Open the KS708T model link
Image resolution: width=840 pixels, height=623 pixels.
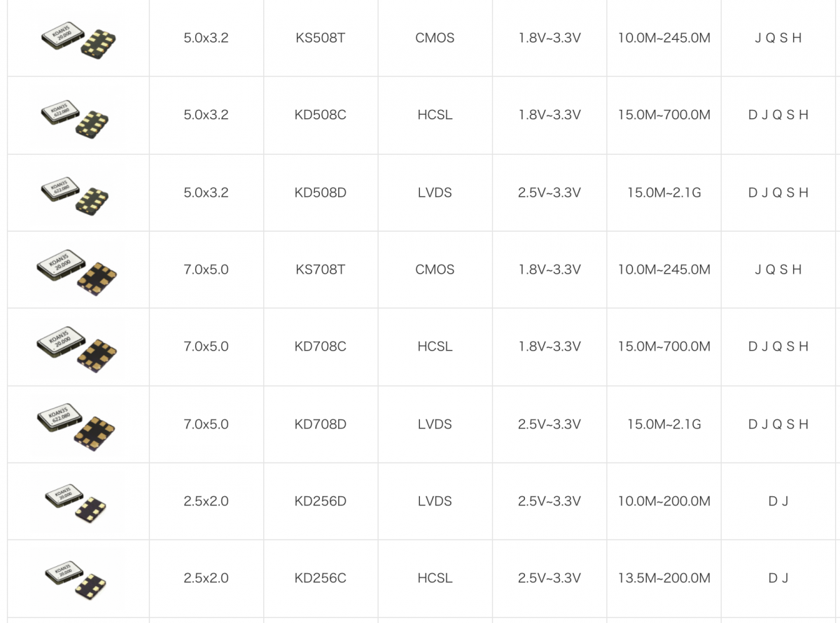click(320, 269)
